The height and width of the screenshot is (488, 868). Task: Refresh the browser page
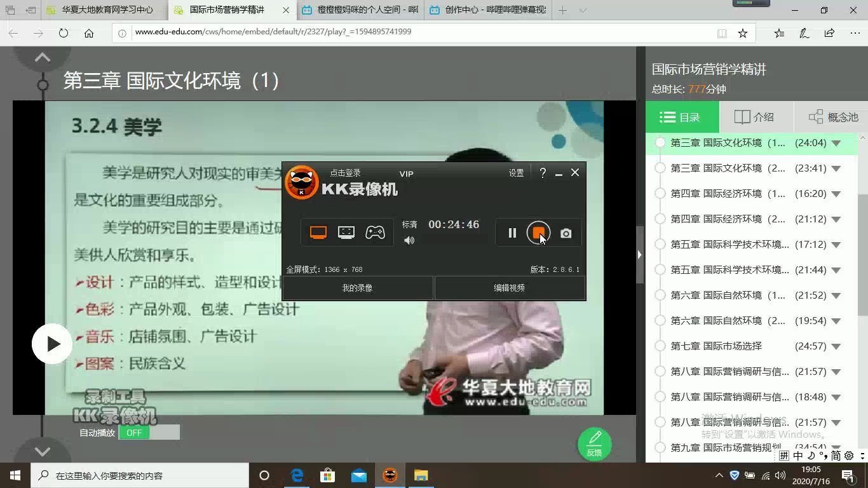click(x=64, y=33)
